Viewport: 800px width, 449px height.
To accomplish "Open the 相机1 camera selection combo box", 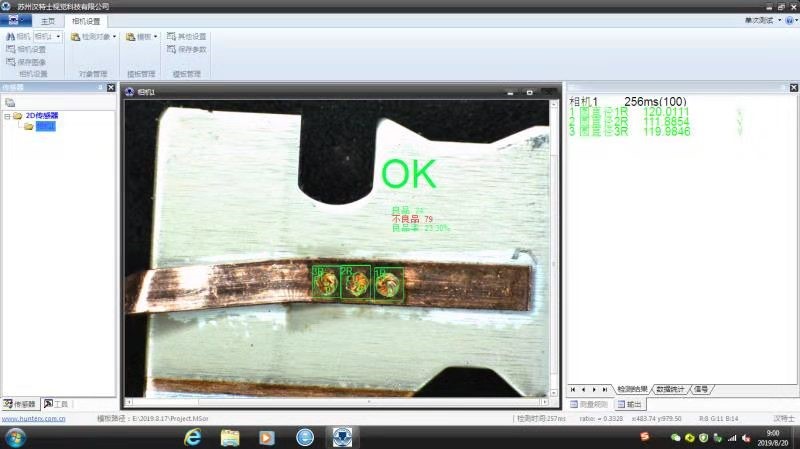I will coord(47,37).
